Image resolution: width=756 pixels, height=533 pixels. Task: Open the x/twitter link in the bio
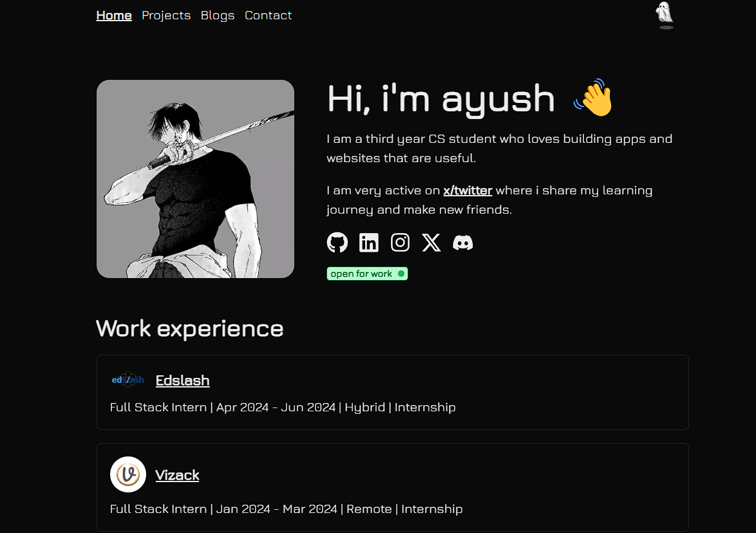[468, 190]
